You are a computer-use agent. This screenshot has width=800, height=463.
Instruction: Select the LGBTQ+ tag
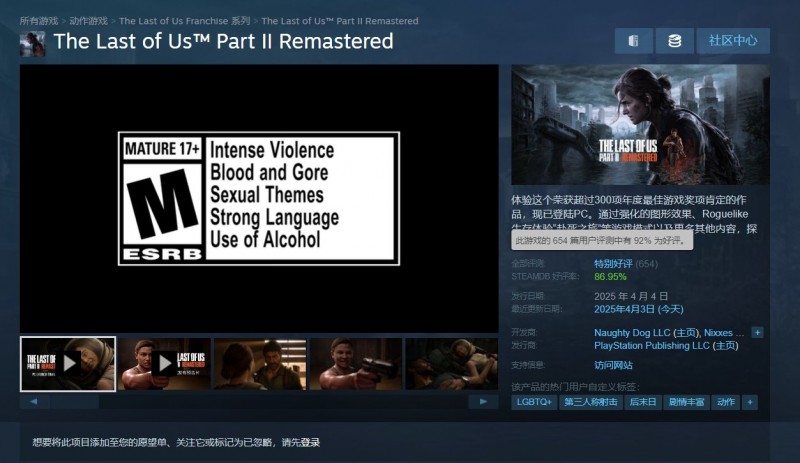pyautogui.click(x=534, y=402)
